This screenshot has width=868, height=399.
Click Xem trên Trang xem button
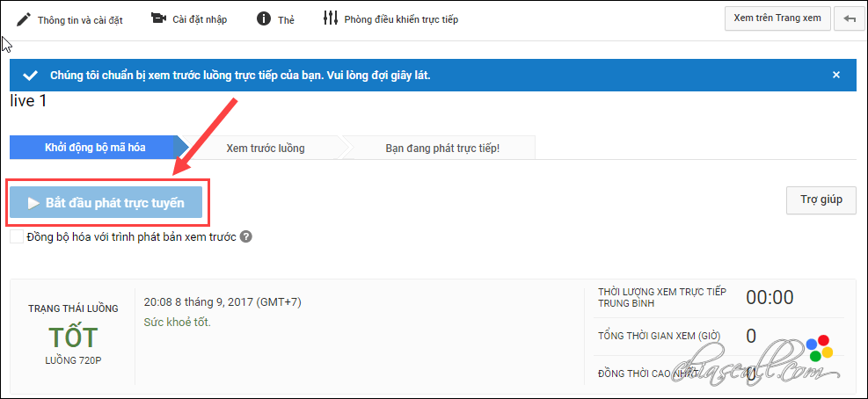777,18
